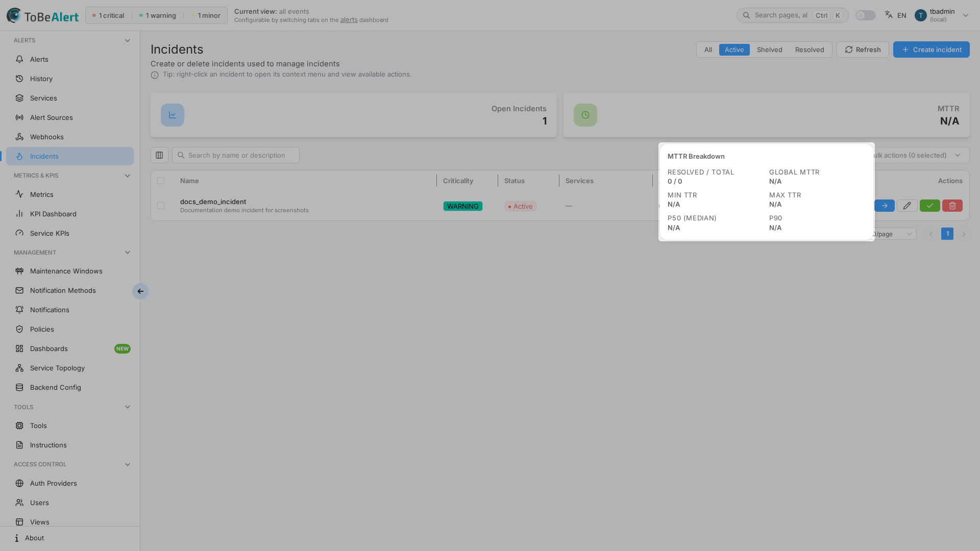Switch to the All filter tab
Viewport: 980px width, 551px height.
tap(708, 49)
